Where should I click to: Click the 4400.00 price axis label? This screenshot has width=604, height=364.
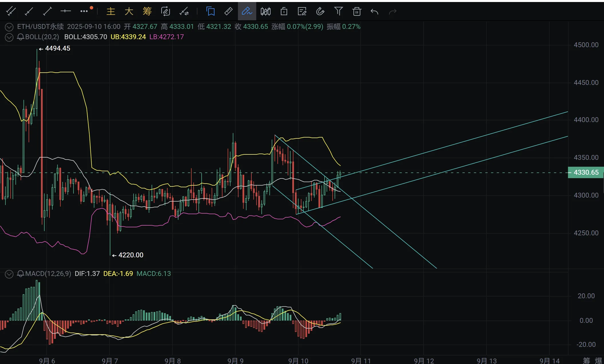click(x=586, y=120)
